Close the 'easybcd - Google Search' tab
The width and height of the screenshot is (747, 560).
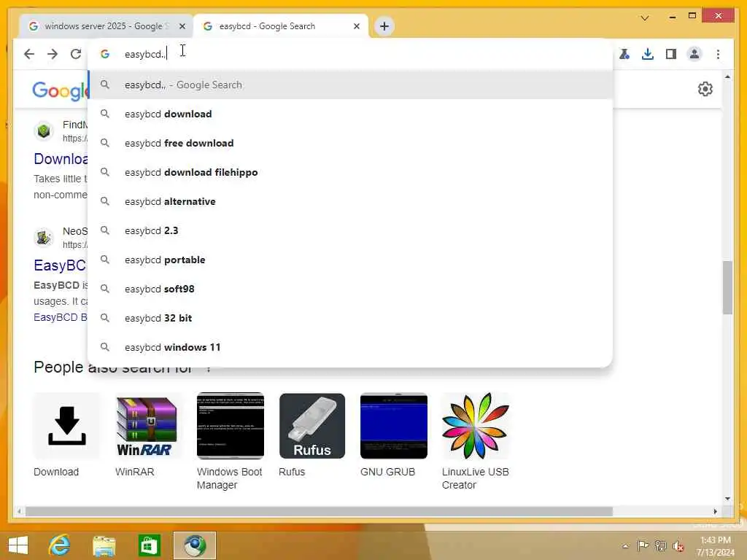[x=356, y=27]
